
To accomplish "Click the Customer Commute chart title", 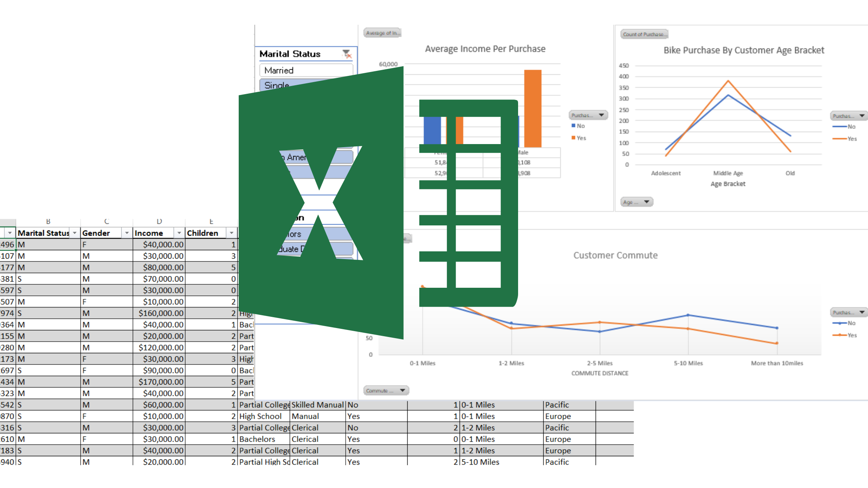I will (615, 255).
